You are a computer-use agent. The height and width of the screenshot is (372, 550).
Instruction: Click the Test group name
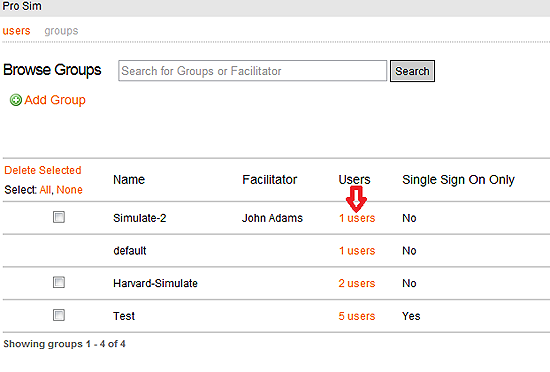pyautogui.click(x=124, y=316)
